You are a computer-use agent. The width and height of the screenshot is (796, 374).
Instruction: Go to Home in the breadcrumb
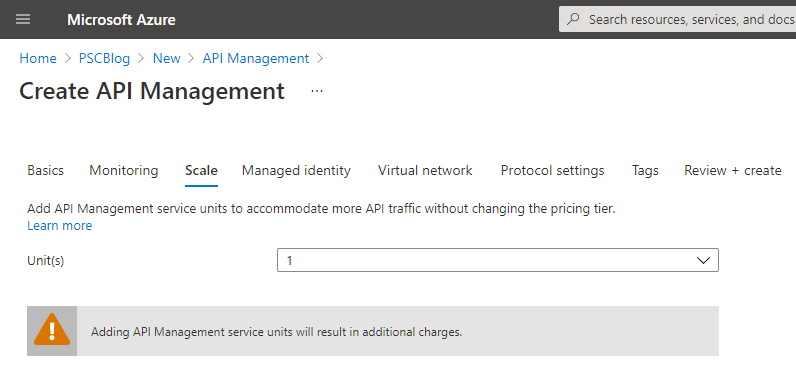click(38, 58)
